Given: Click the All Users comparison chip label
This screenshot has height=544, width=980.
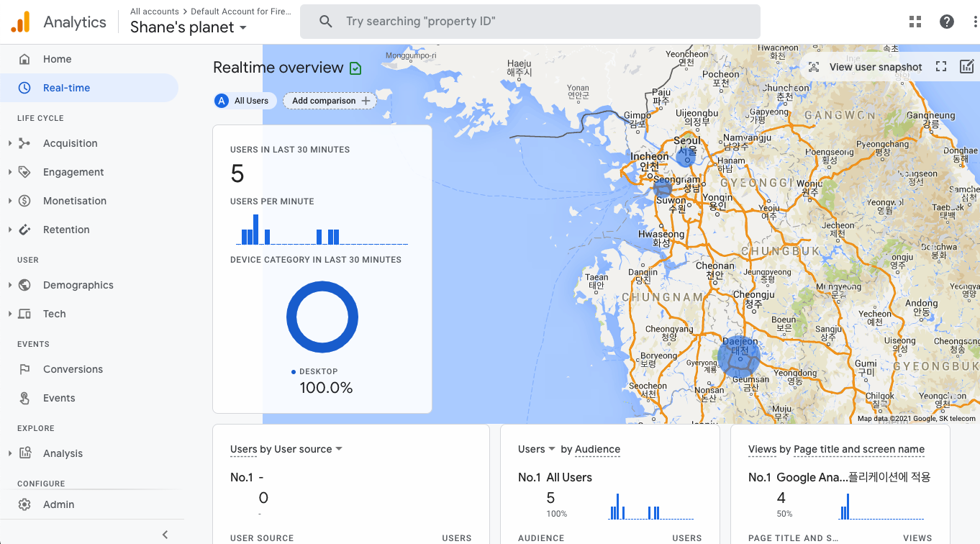Looking at the screenshot, I should pos(251,101).
